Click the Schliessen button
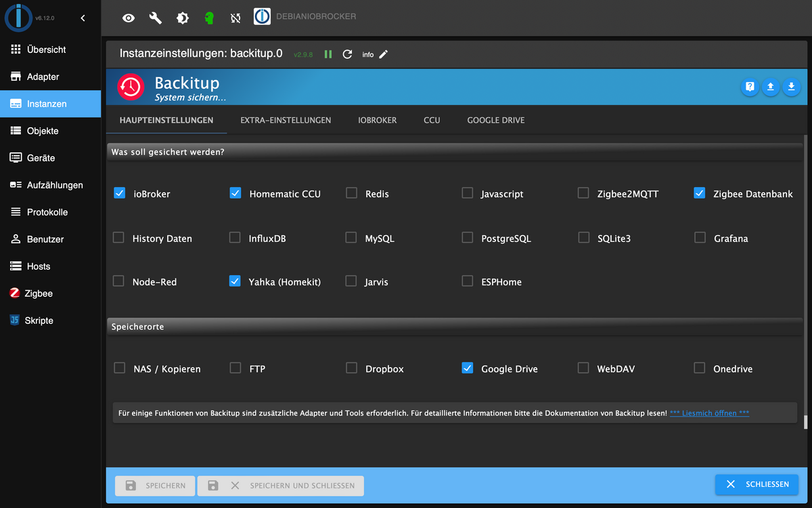 pos(757,485)
